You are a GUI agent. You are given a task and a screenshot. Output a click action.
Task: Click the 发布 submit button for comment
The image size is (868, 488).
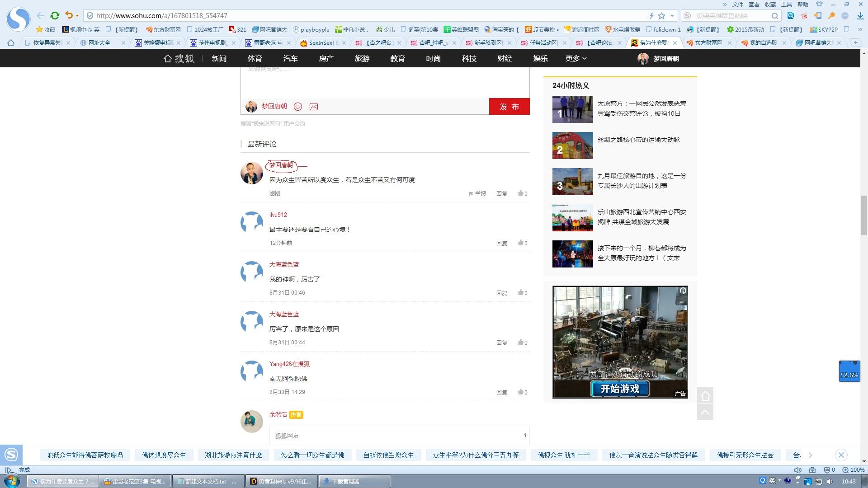point(508,106)
